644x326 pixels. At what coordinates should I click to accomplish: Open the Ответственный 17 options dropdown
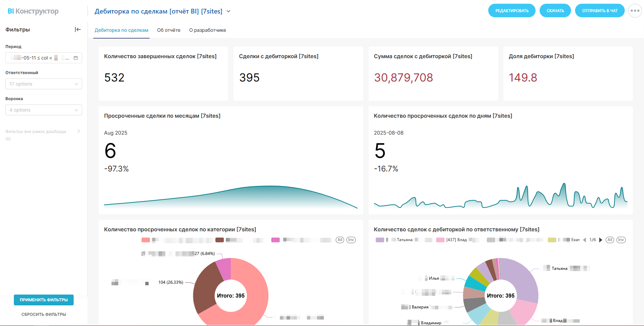click(44, 84)
